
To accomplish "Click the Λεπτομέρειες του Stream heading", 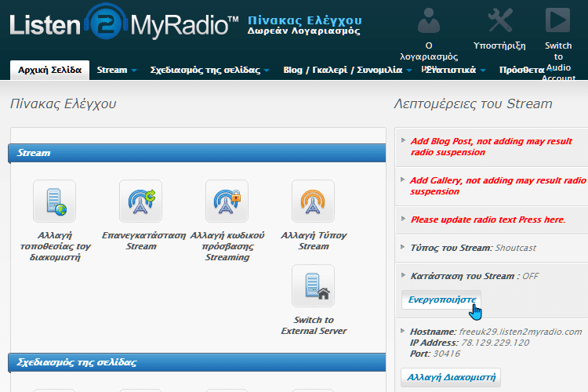I will [x=474, y=104].
